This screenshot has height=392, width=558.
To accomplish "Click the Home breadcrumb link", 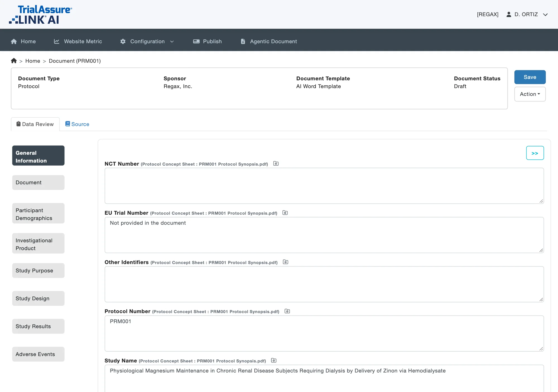I will [33, 61].
